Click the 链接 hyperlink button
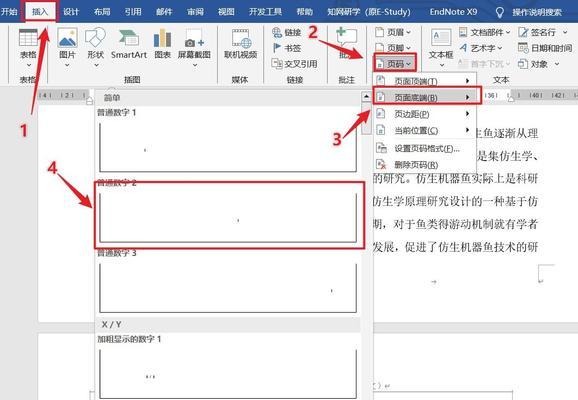Screen dimensions: 578x400 287,32
